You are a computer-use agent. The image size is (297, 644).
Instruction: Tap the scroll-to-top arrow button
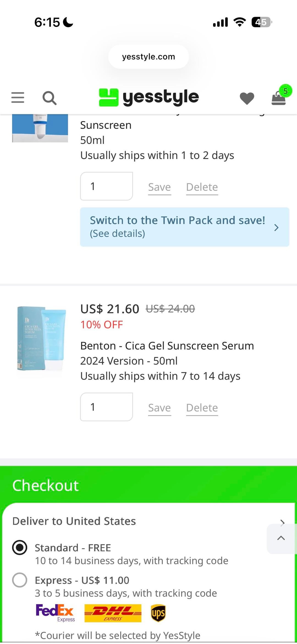pyautogui.click(x=281, y=538)
